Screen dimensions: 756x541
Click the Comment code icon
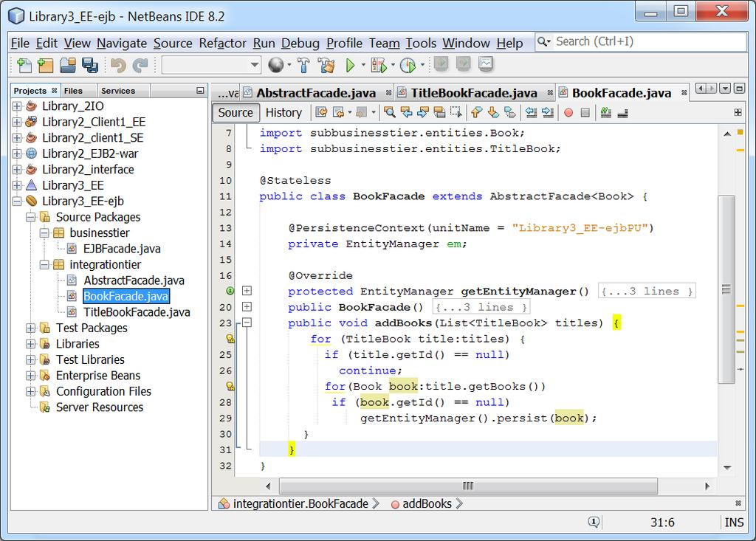[x=606, y=112]
